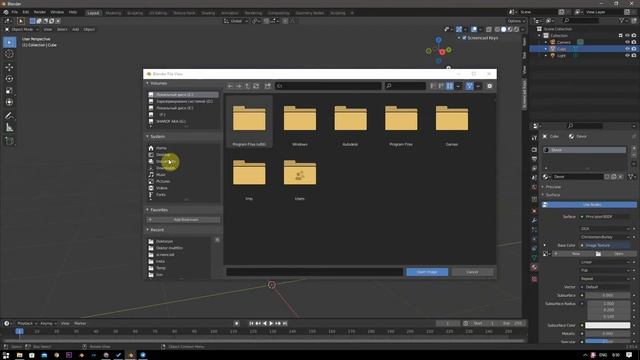Click the Open Image button
This screenshot has height=360, width=640.
(x=427, y=272)
